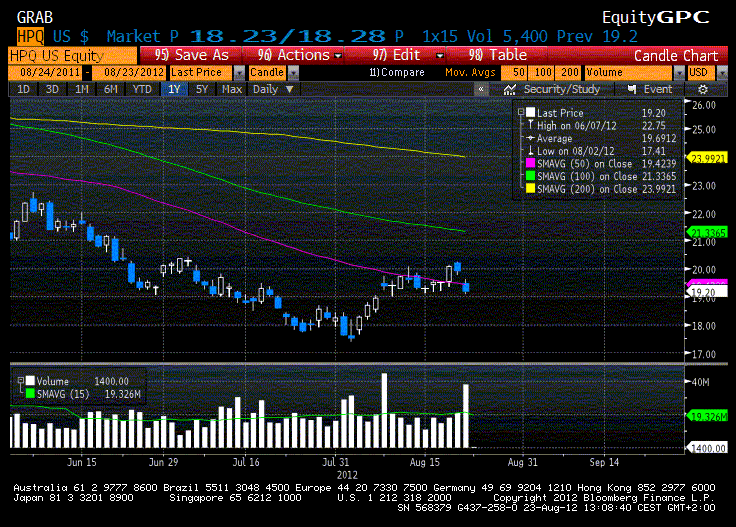
Task: Select the 1M range tab
Action: coord(82,89)
